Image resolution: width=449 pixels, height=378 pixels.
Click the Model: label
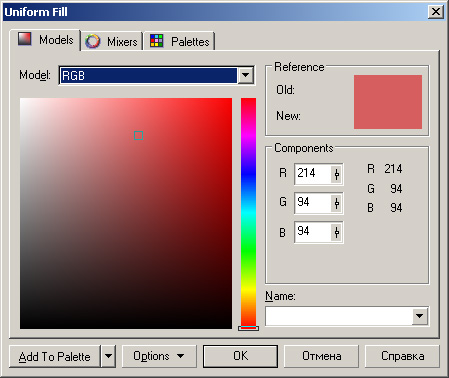pyautogui.click(x=35, y=75)
